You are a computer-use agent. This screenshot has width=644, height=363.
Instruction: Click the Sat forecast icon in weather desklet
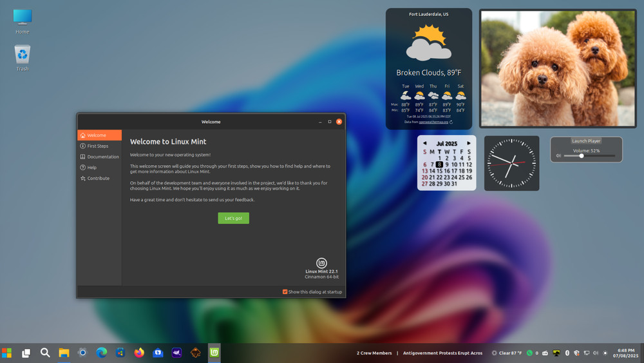461,96
